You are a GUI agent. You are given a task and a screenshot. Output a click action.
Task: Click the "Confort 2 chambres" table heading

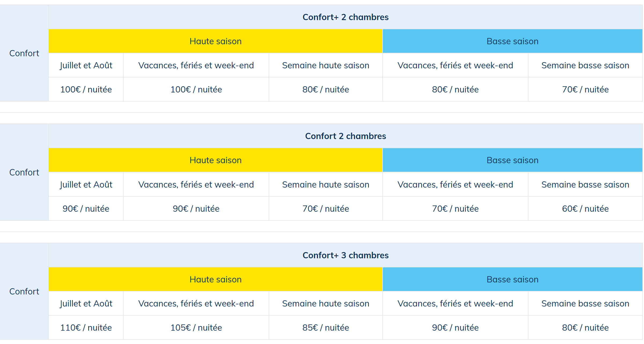345,136
